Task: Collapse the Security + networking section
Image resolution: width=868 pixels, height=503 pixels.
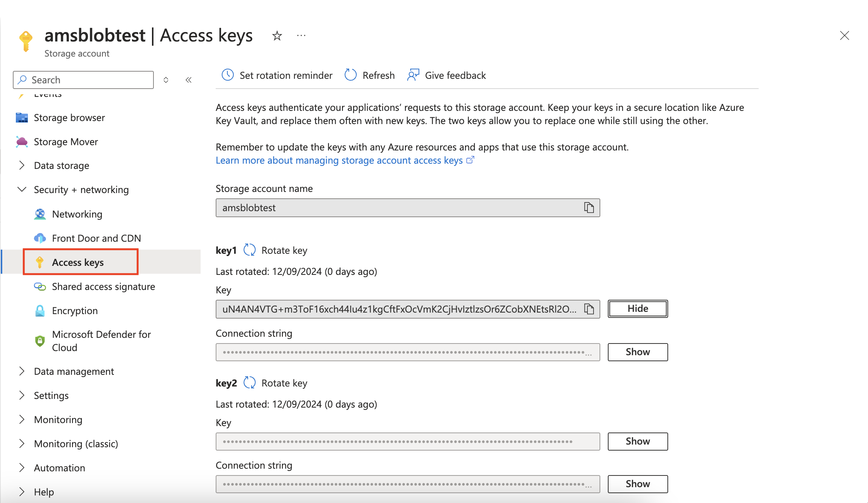Action: (22, 189)
